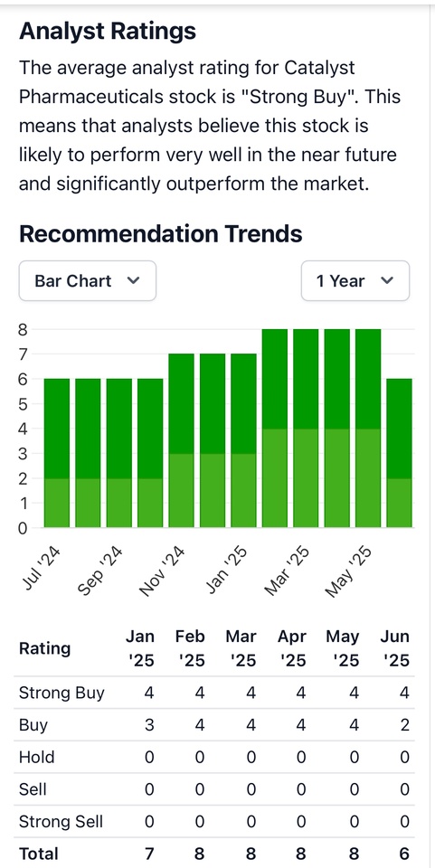Click the Total value for Jan '25

[149, 854]
